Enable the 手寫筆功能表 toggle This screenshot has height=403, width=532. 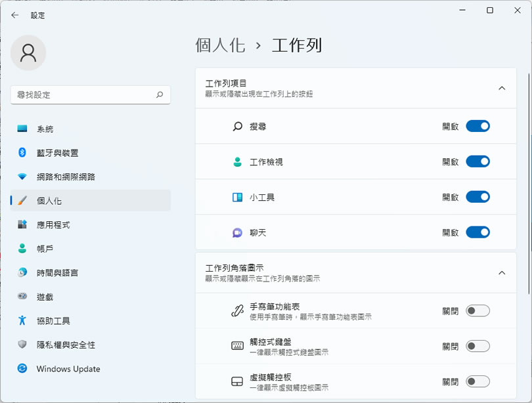477,311
